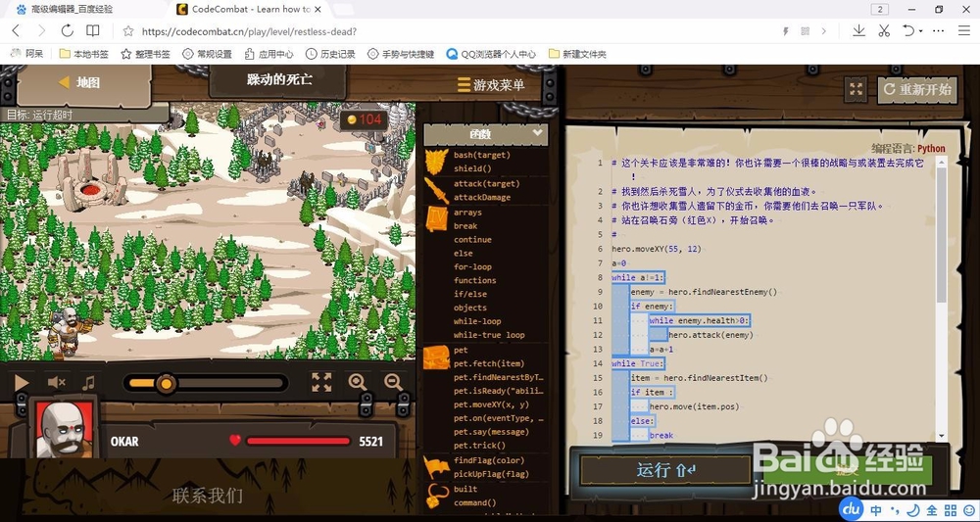Click the pet chest item icon
The width and height of the screenshot is (980, 522).
[x=436, y=357]
